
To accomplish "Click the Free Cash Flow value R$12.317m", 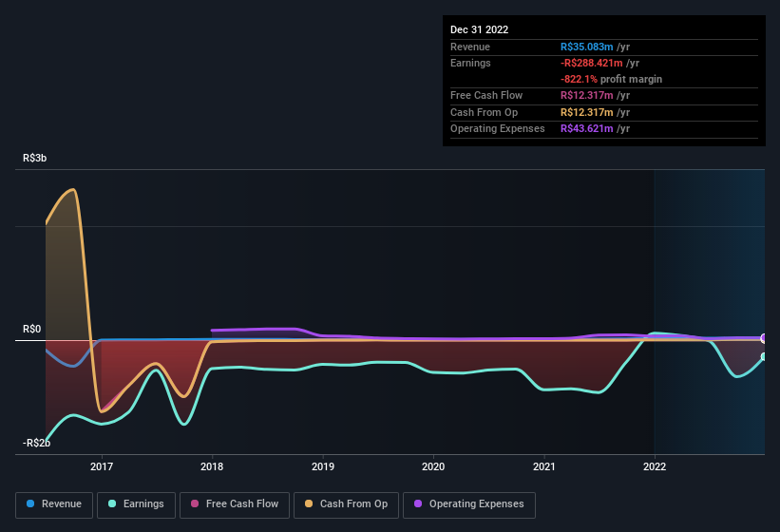I will point(586,95).
